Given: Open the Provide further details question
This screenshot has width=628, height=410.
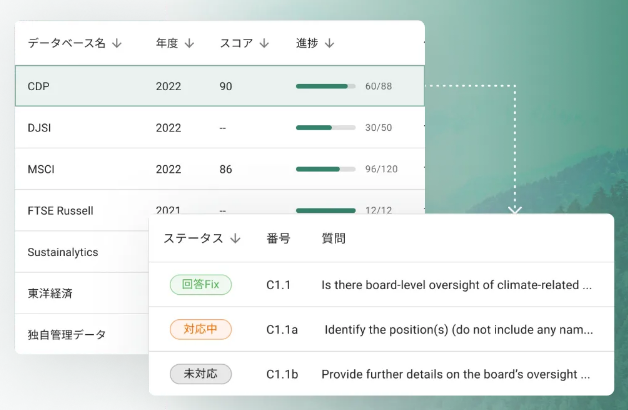Looking at the screenshot, I should pyautogui.click(x=456, y=374).
